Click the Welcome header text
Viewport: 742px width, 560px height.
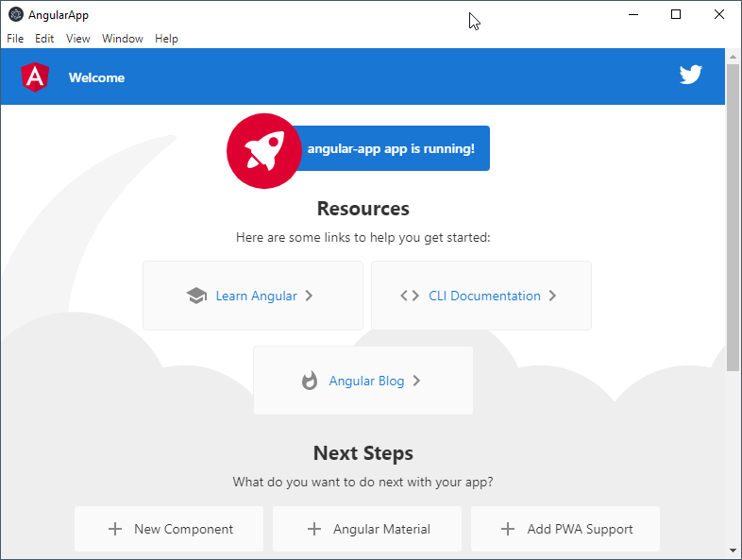96,77
